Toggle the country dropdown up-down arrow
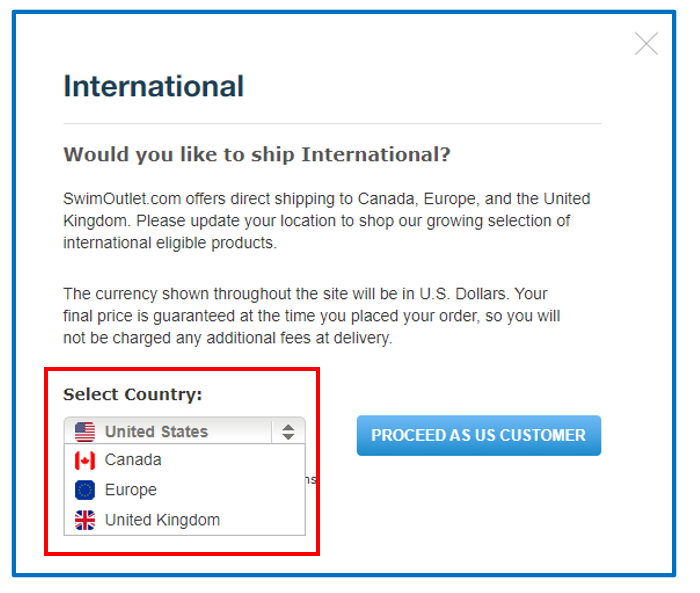Viewport: 700px width, 593px height. click(x=288, y=432)
